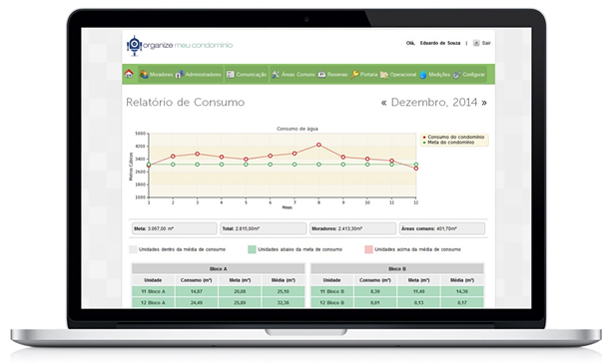The image size is (614, 364).
Task: Click pink swatch for units above average
Action: click(x=368, y=249)
